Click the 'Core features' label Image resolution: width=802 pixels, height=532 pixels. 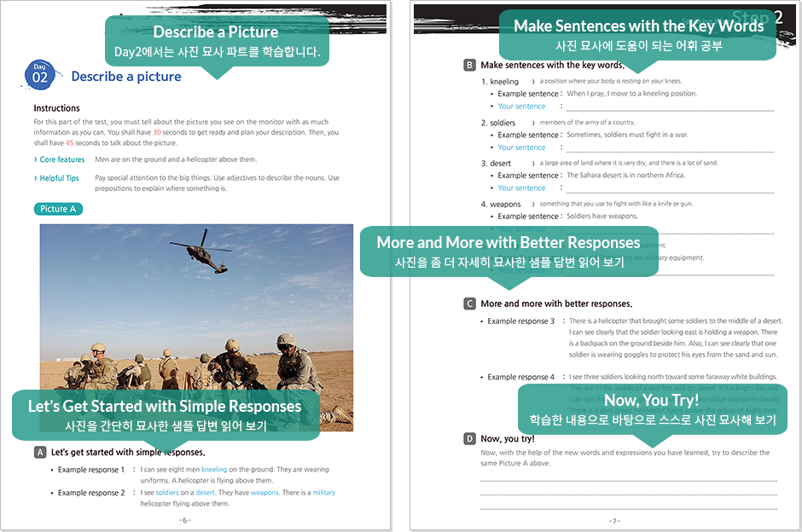point(62,159)
